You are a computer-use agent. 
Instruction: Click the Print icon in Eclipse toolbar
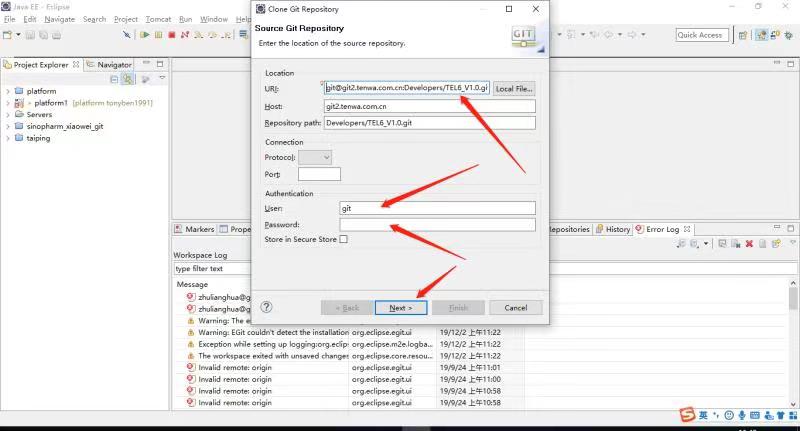[57, 35]
